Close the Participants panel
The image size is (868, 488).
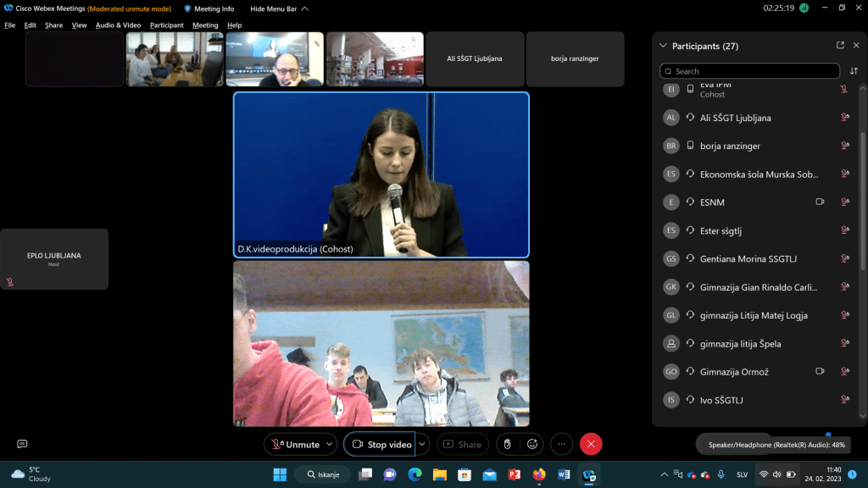pos(856,46)
